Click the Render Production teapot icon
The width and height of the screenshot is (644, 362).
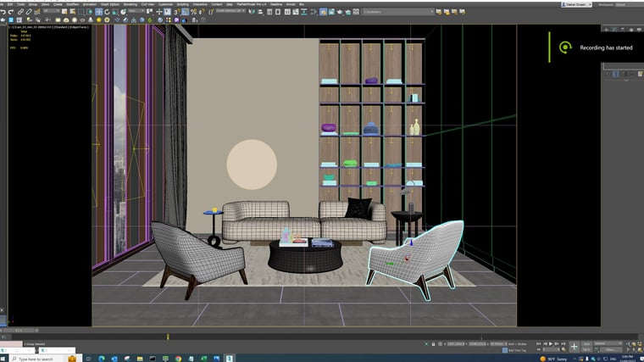pos(340,12)
